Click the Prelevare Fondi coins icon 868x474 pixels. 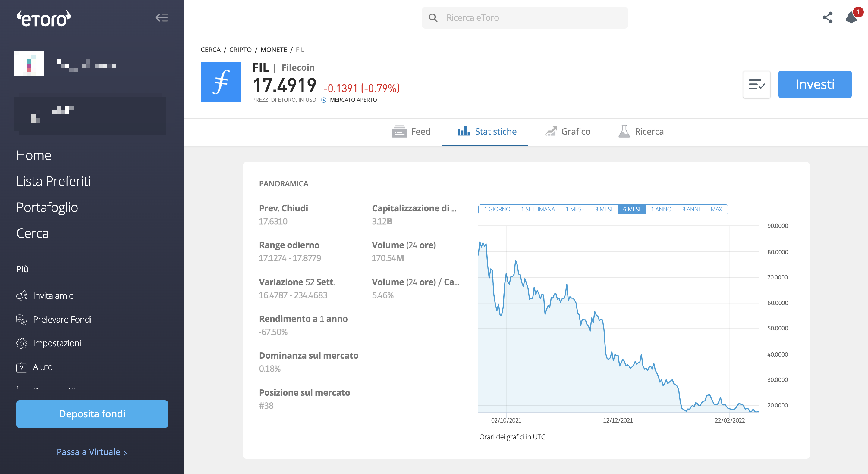pos(22,320)
